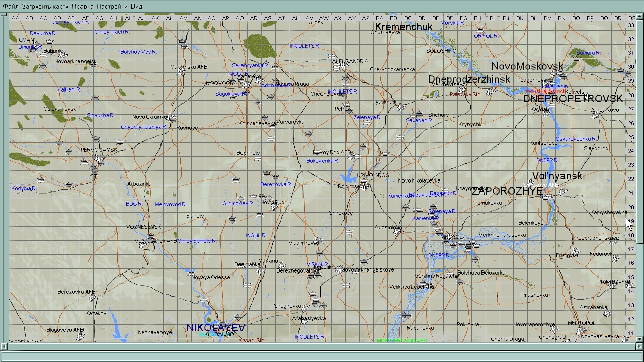The width and height of the screenshot is (644, 362).
Task: Click the Bolshoy Vys R. river label
Action: click(x=138, y=52)
